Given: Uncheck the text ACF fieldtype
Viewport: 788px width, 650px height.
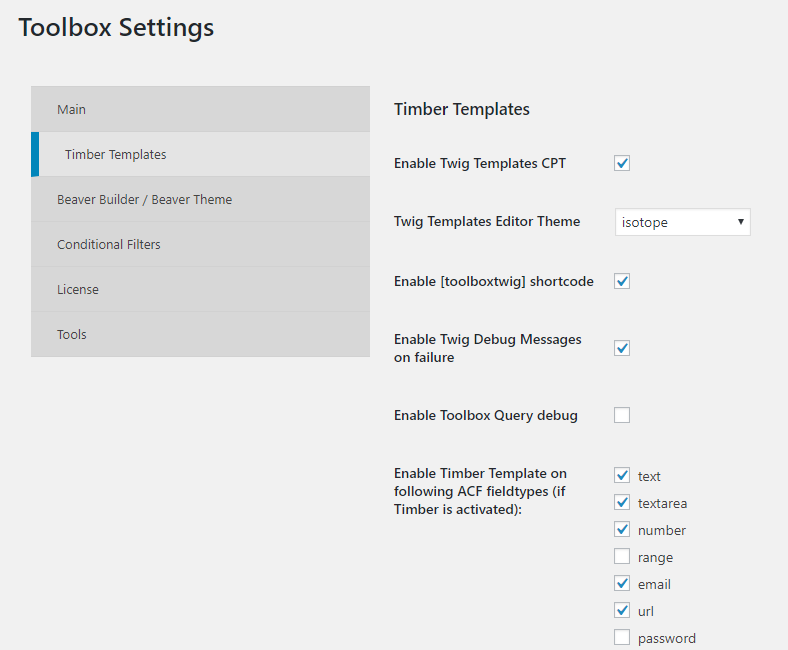Looking at the screenshot, I should 622,476.
